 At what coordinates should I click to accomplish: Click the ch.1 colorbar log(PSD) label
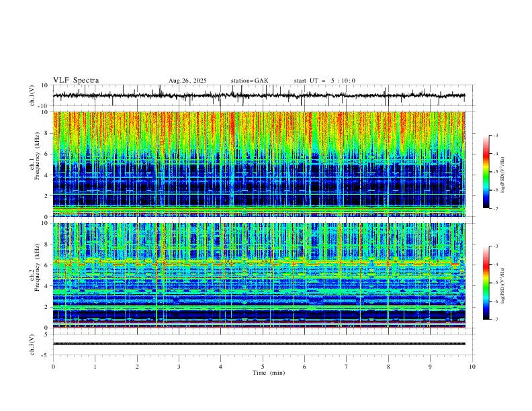point(503,175)
